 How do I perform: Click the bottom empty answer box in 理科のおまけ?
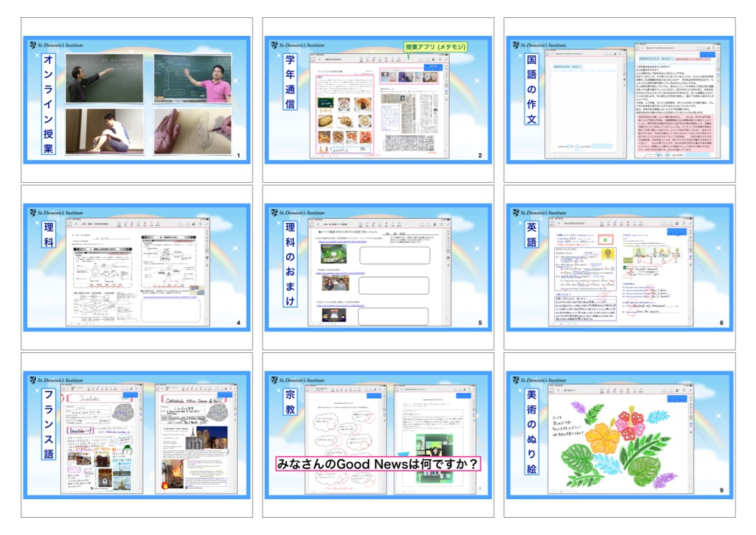(394, 317)
